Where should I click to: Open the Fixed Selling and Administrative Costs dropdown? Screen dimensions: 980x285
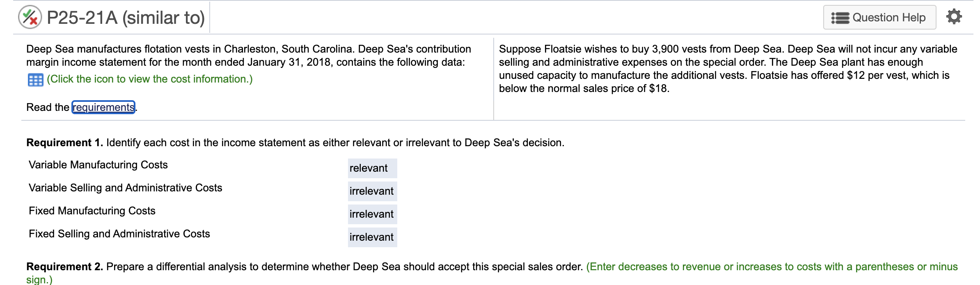click(372, 237)
